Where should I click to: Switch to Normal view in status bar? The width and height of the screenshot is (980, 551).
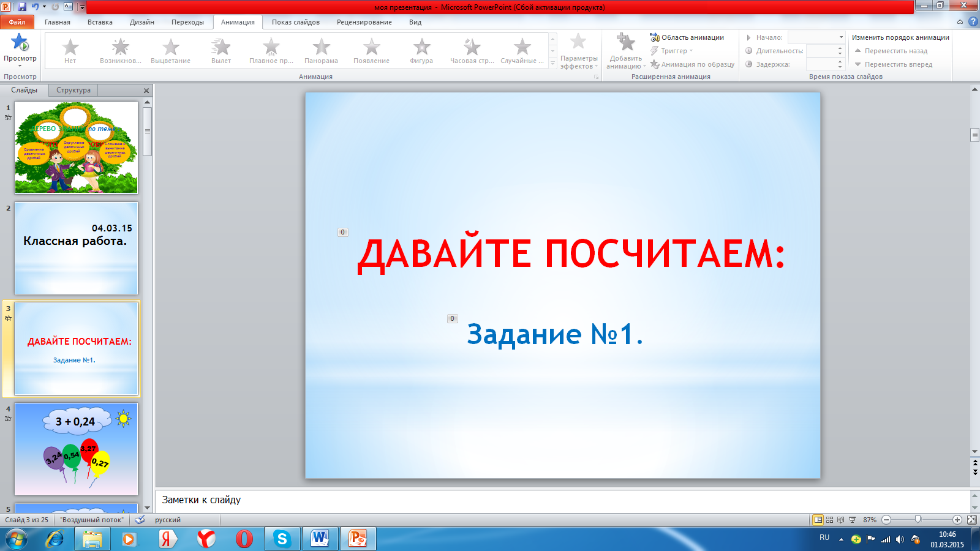[x=818, y=520]
